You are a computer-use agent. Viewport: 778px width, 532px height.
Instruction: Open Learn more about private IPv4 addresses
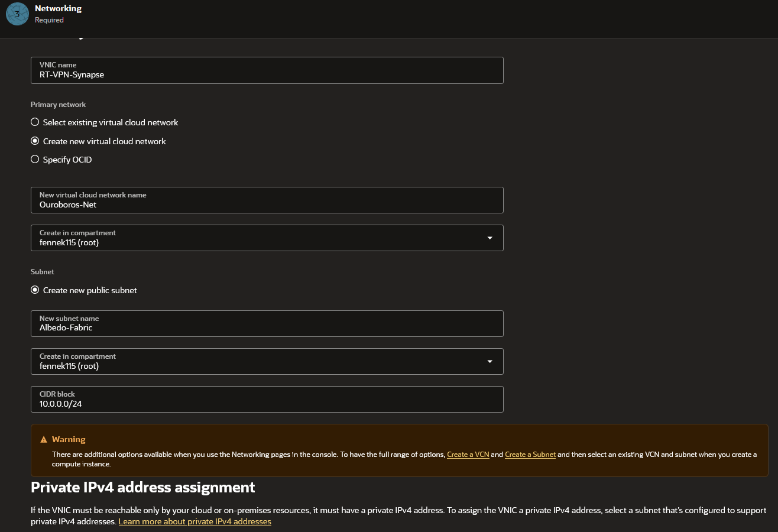[194, 521]
